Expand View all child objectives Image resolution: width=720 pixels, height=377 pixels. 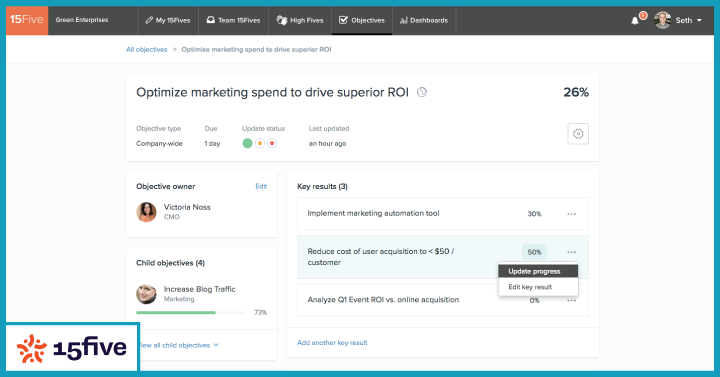click(x=180, y=345)
